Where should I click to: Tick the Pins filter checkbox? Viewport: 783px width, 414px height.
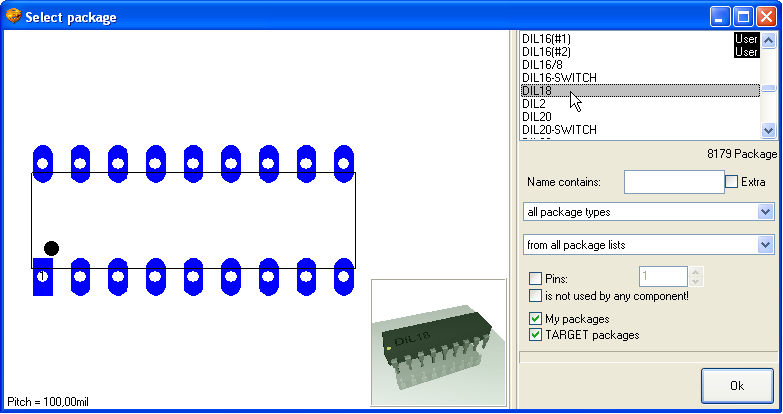[536, 278]
